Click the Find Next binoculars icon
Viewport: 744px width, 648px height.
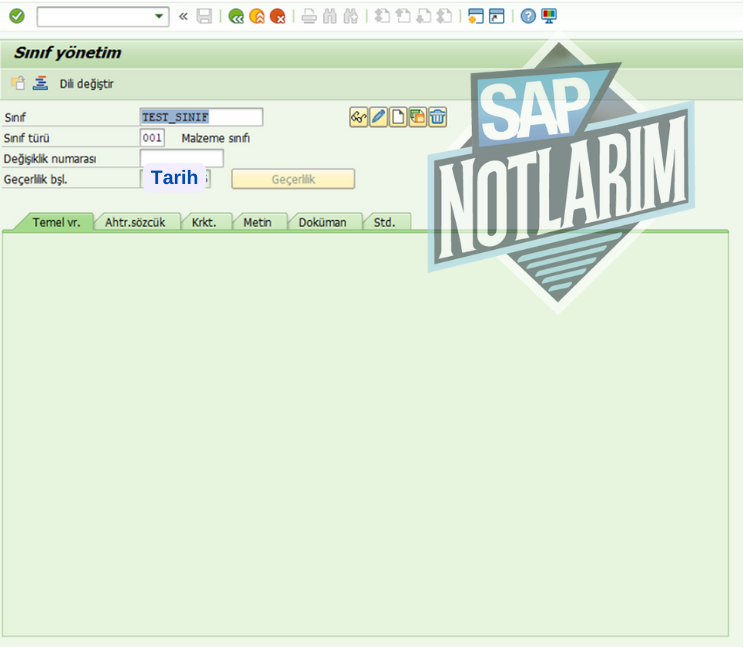coord(351,17)
